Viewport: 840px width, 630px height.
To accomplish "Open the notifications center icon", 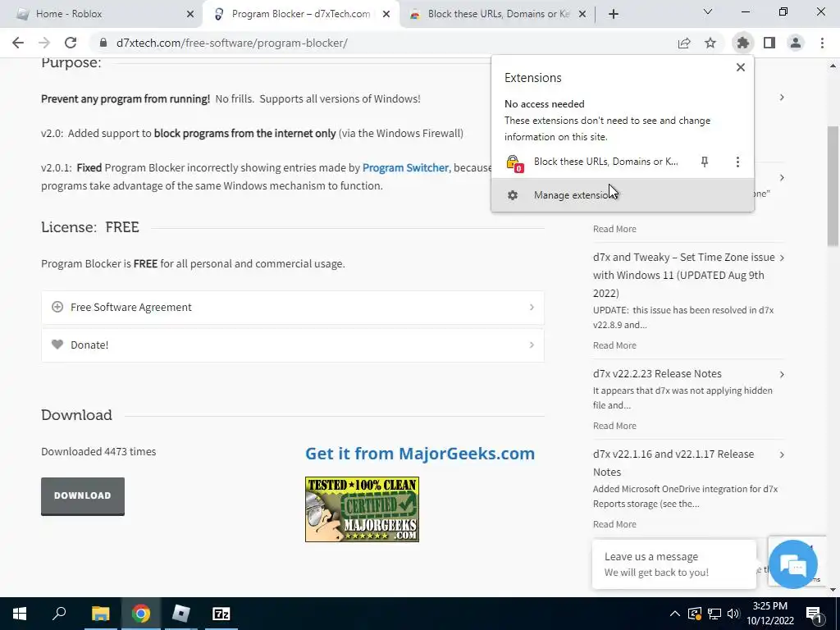I will pos(815,614).
